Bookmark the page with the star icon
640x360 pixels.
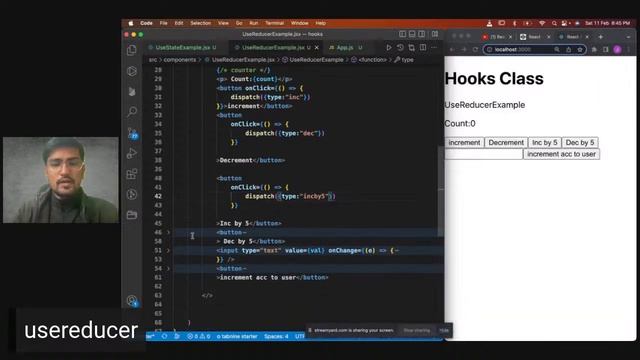click(580, 49)
